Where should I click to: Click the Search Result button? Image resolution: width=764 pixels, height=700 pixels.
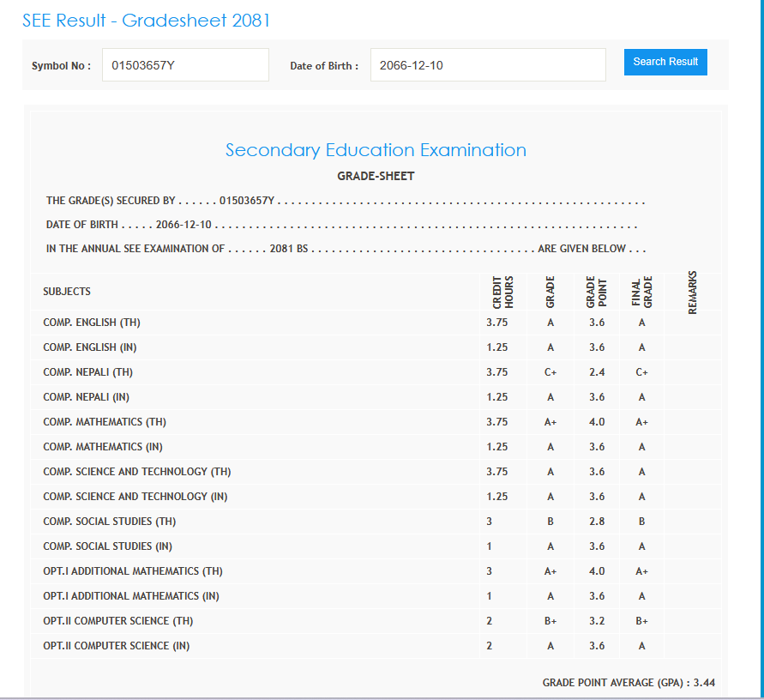(665, 62)
